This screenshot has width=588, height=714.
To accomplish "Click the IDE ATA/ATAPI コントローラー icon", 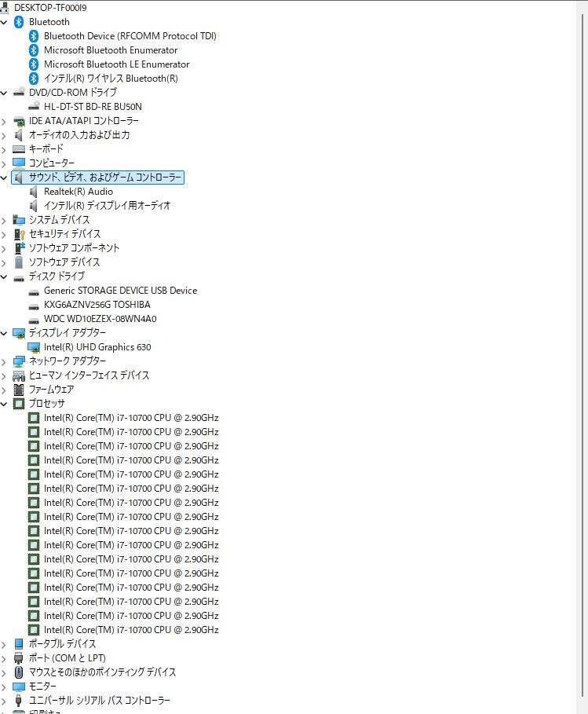I will (x=19, y=121).
